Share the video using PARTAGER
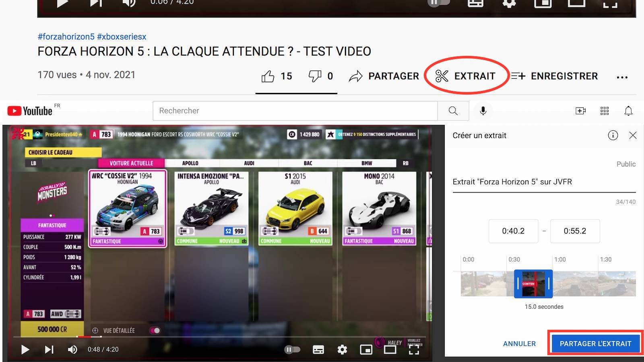Screen dimensions: 644x362 point(384,76)
